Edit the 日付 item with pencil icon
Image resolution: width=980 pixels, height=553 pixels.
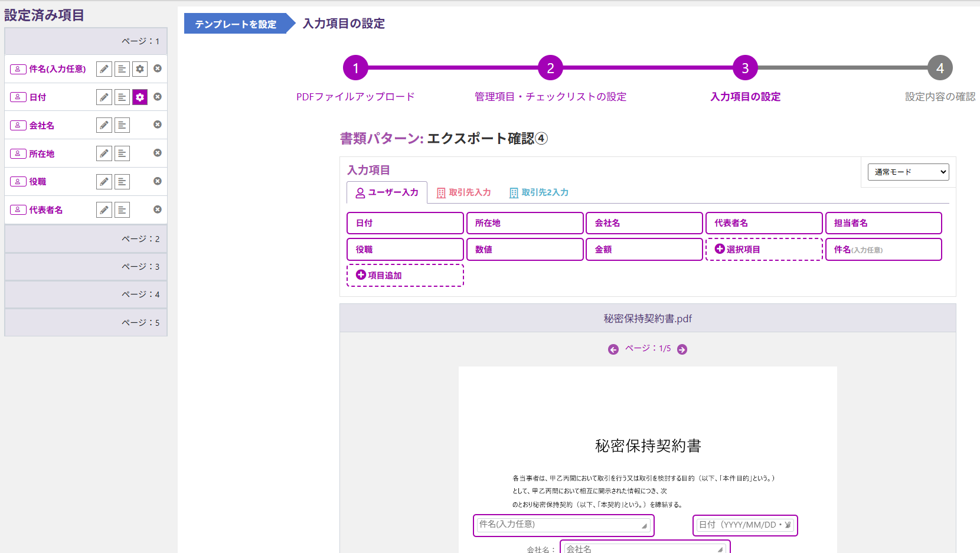click(x=104, y=97)
